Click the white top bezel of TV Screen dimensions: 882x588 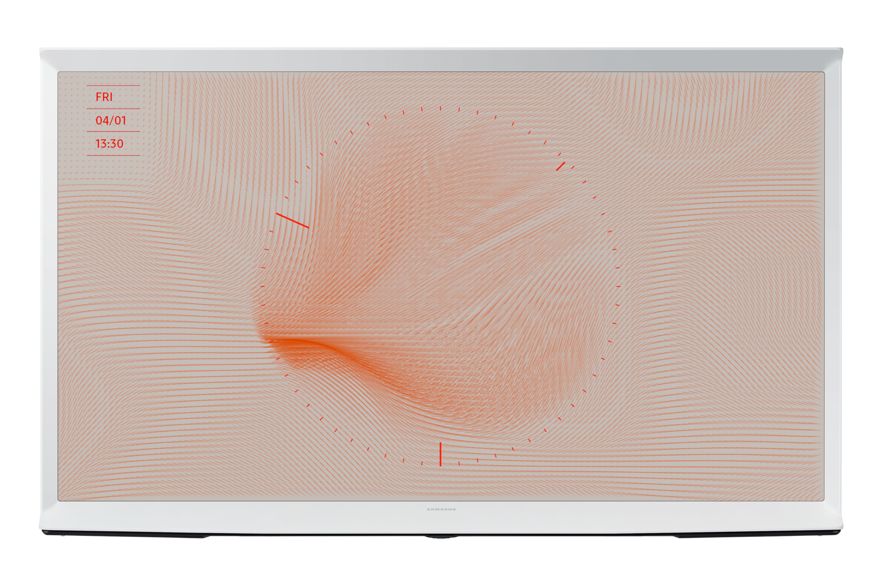click(441, 60)
